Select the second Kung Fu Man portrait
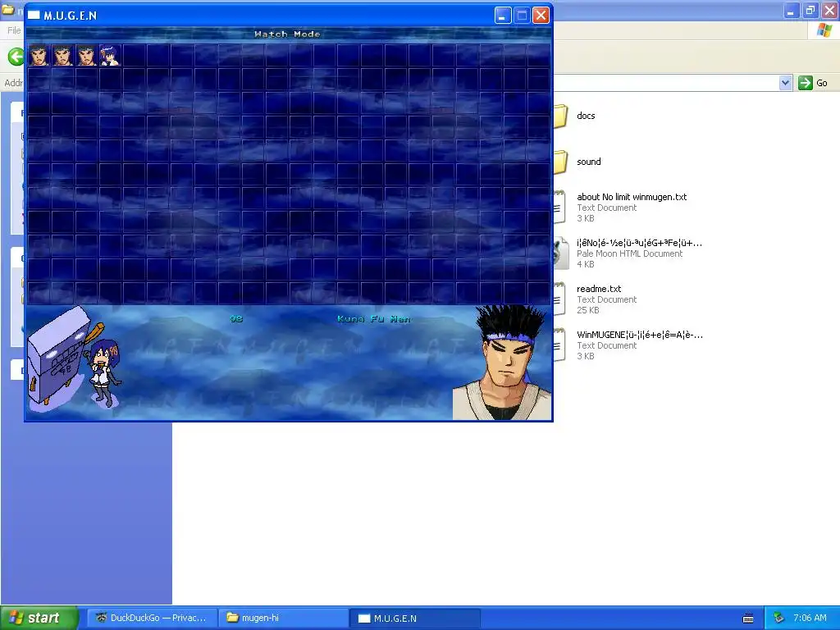 click(x=62, y=56)
